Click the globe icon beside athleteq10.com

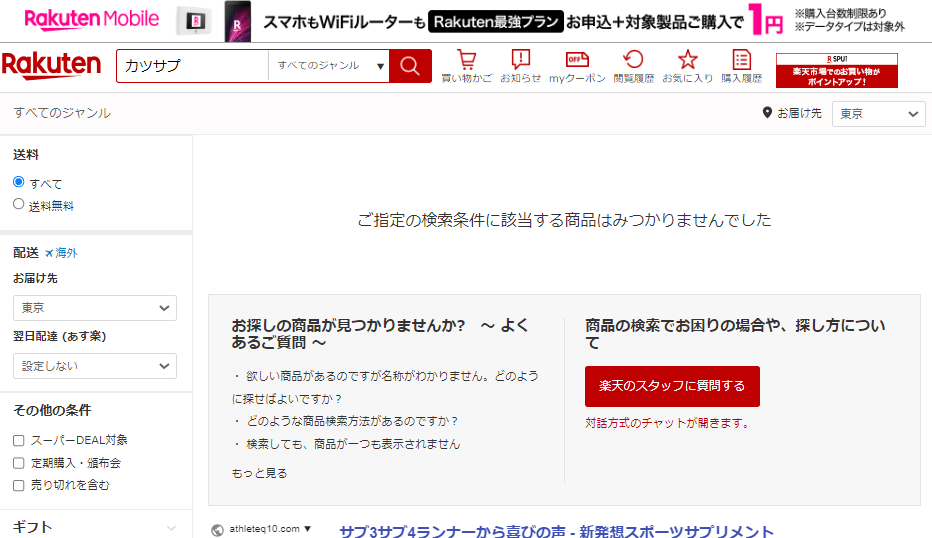[218, 530]
